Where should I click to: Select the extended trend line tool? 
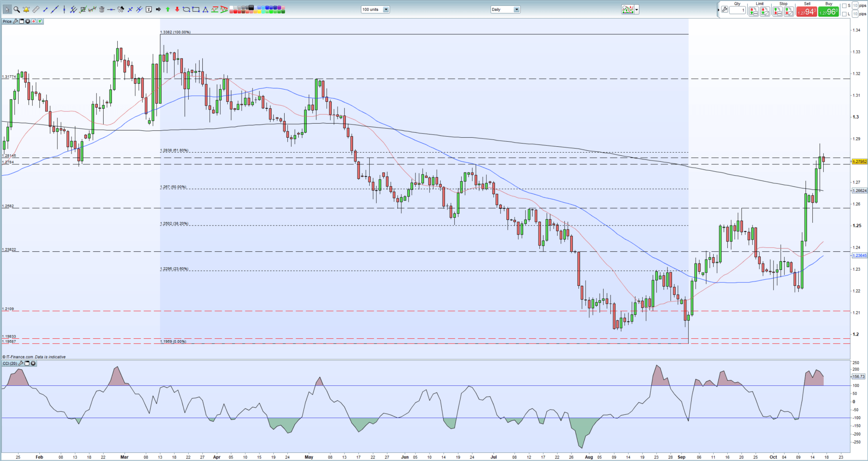point(55,10)
